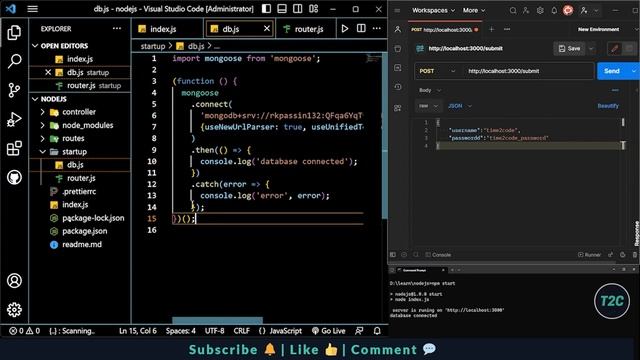This screenshot has width=640, height=360.
Task: Click the Send button in Postman
Action: (612, 71)
